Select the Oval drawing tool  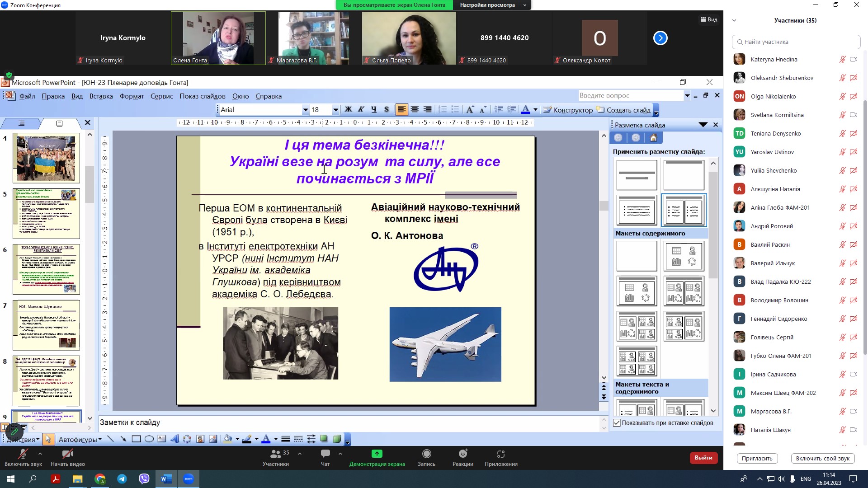click(x=149, y=439)
